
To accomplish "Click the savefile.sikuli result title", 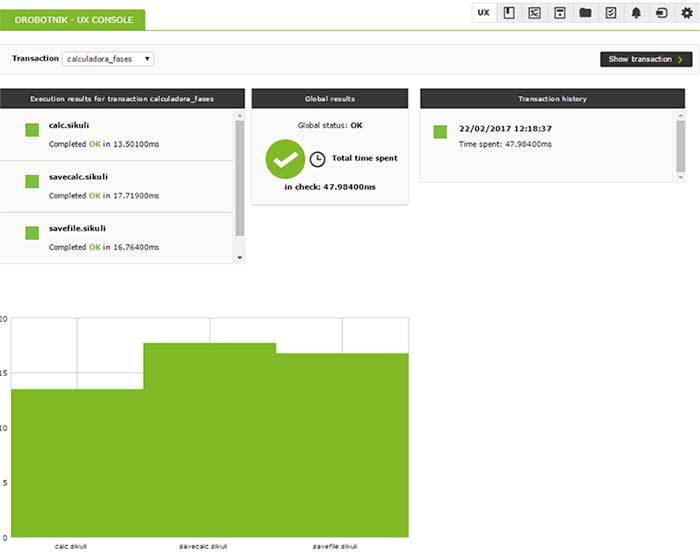I will click(77, 228).
